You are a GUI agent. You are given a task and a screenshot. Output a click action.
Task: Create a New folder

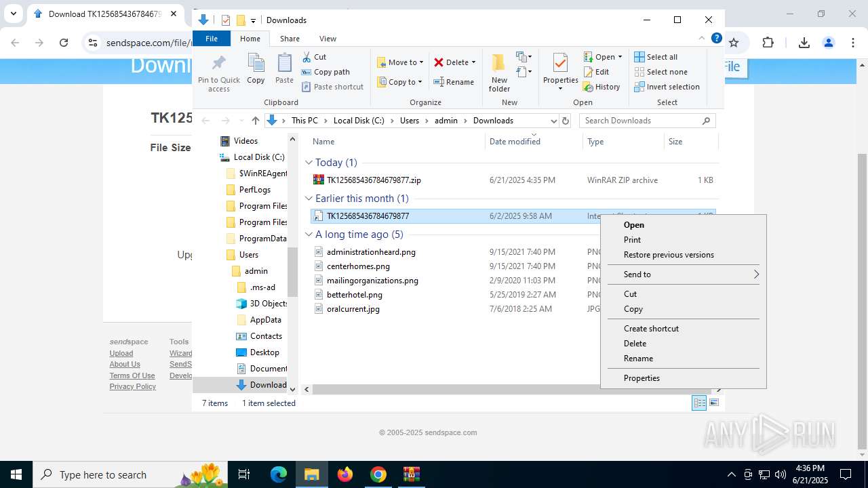coord(499,73)
